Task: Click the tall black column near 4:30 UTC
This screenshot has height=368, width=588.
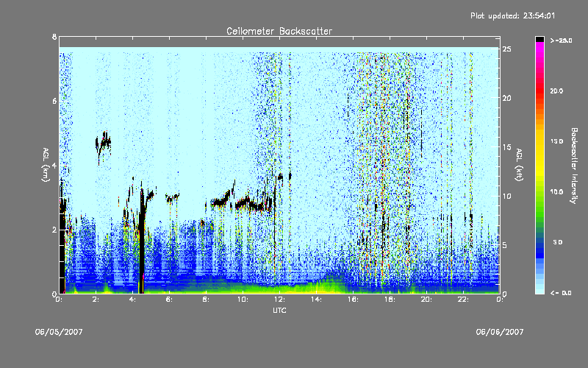Action: 142,241
